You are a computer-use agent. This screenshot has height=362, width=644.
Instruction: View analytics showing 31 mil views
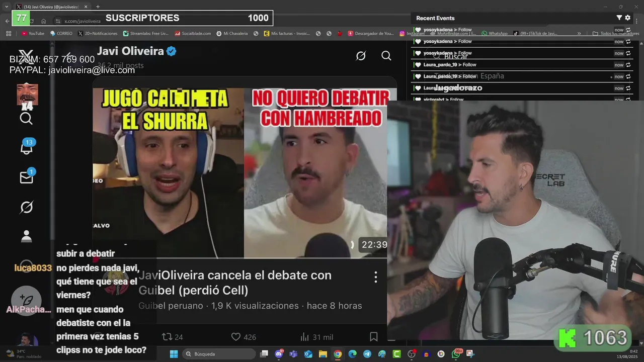(x=316, y=337)
